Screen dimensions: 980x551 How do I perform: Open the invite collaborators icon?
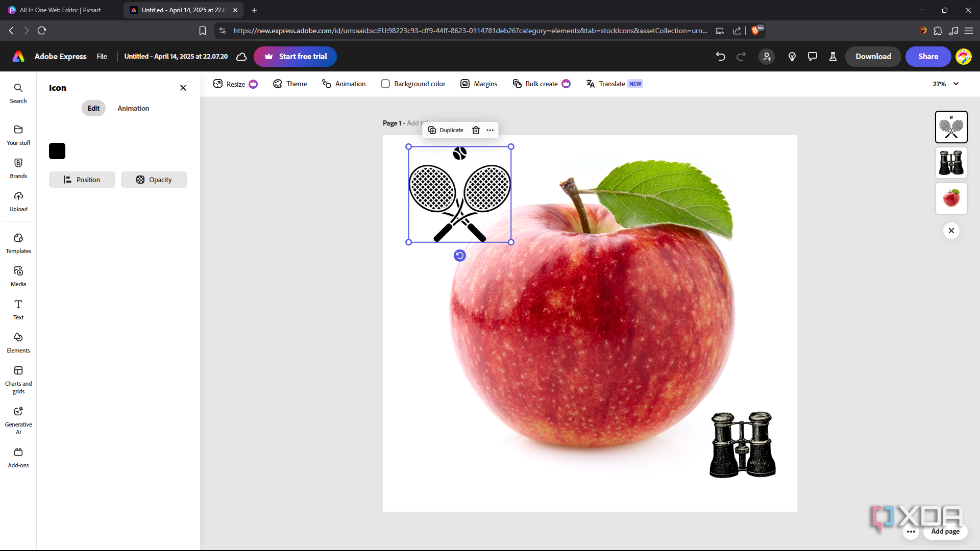point(767,57)
